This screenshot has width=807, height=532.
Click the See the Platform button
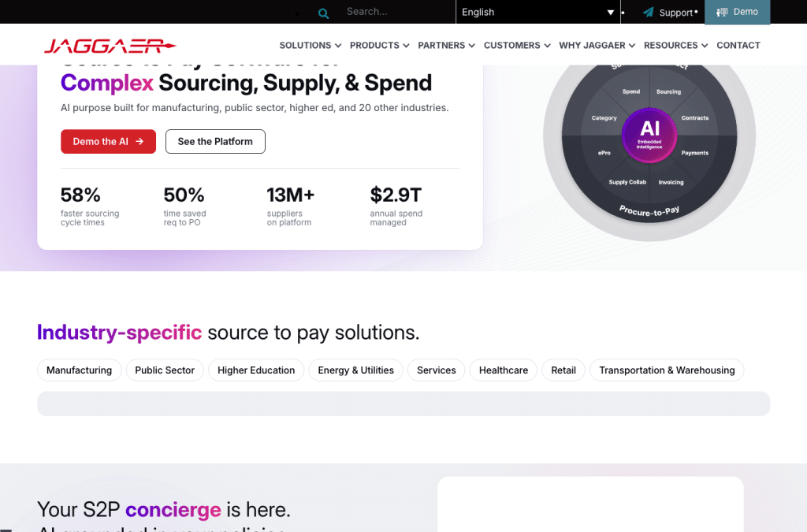tap(215, 142)
